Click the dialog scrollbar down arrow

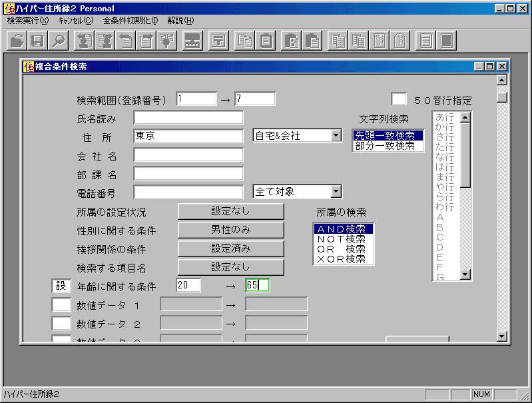point(502,336)
